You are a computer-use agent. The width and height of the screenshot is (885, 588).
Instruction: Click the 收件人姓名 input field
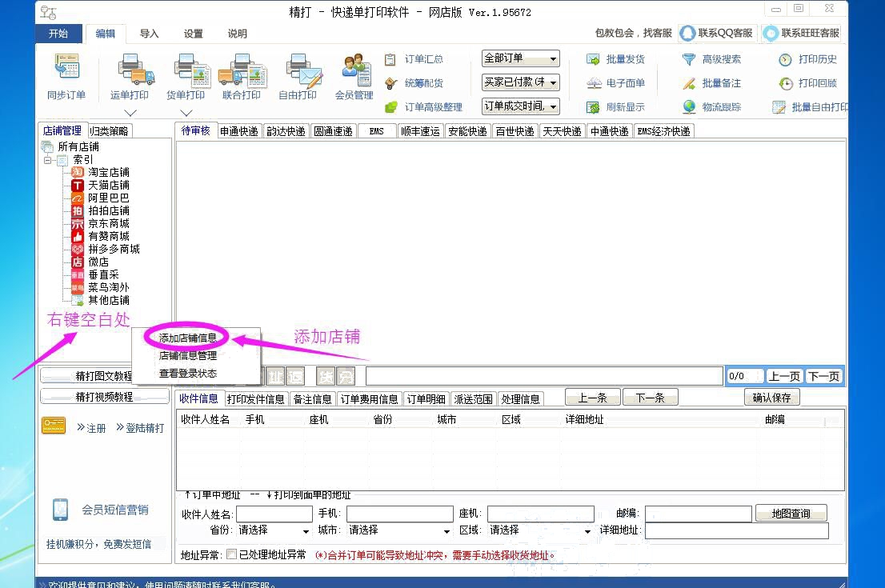pyautogui.click(x=274, y=514)
